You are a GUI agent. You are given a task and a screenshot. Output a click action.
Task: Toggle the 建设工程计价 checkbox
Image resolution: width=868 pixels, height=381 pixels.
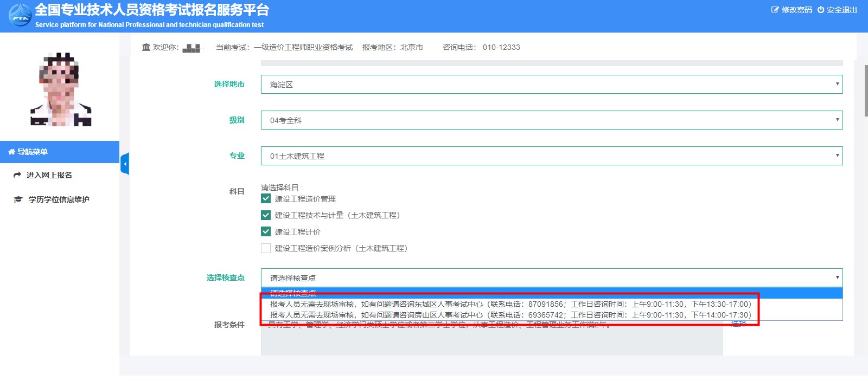[x=266, y=232]
